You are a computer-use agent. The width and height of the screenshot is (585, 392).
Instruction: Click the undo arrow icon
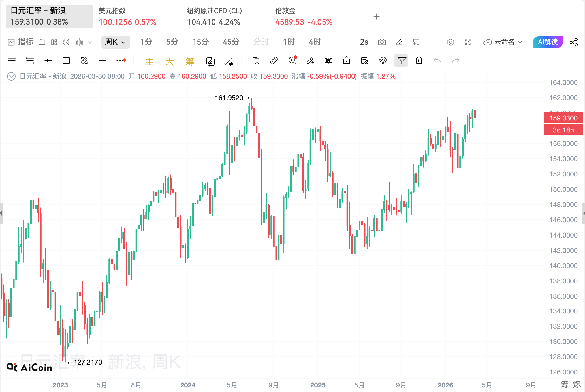[437, 61]
